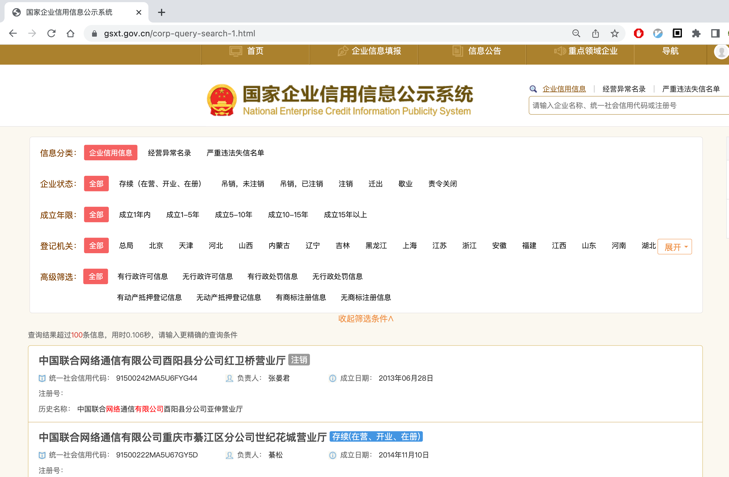The image size is (729, 477).
Task: Go back to previous page
Action: point(13,33)
